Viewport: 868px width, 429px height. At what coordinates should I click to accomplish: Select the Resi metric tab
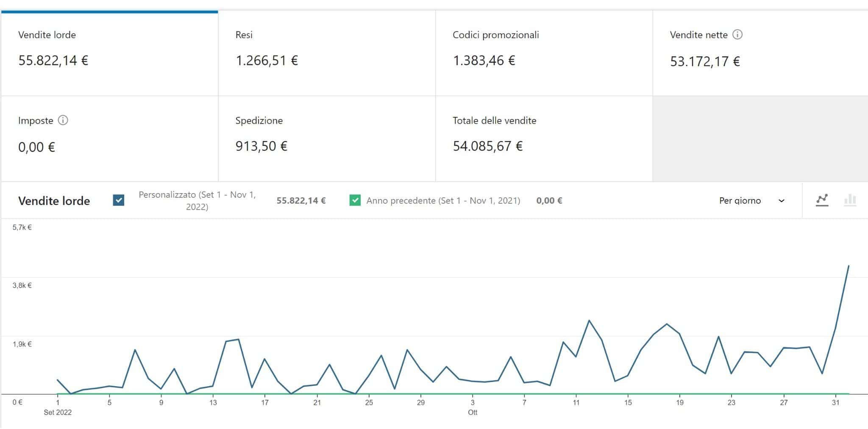(327, 53)
